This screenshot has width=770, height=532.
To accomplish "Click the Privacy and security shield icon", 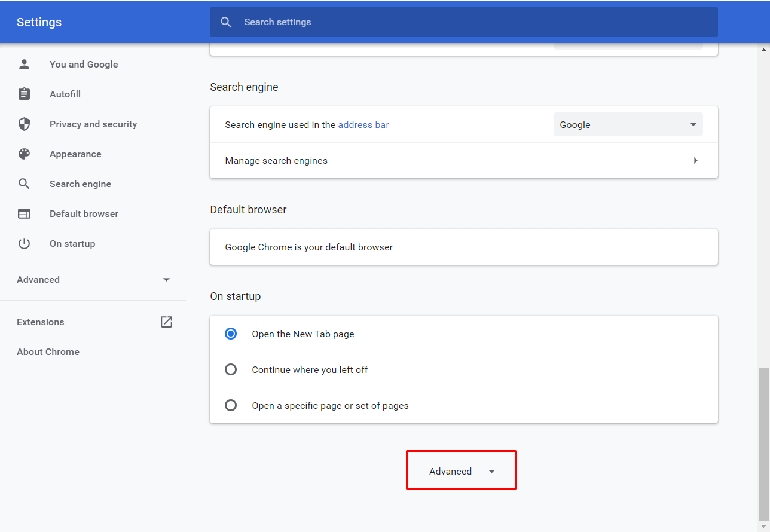I will coord(24,124).
